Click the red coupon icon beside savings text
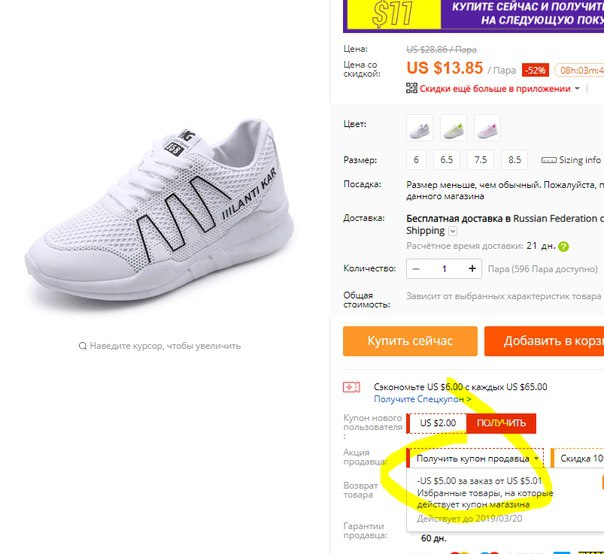The image size is (604, 554). tap(351, 387)
